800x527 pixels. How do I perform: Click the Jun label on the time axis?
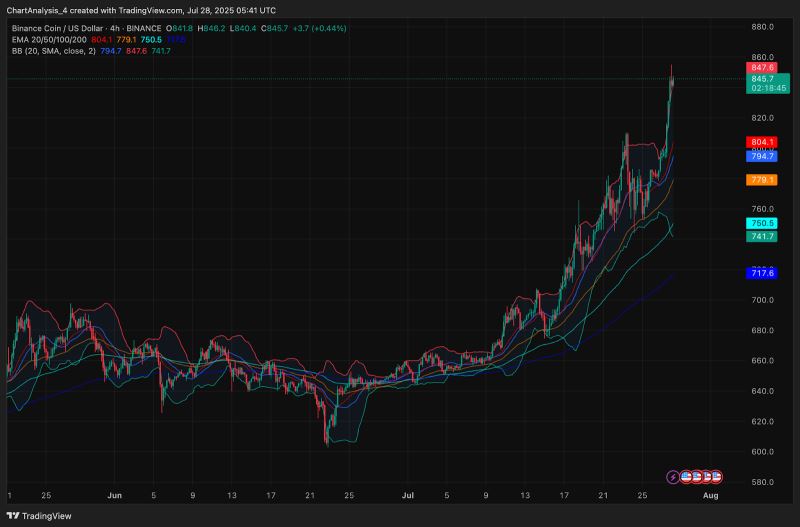113,495
